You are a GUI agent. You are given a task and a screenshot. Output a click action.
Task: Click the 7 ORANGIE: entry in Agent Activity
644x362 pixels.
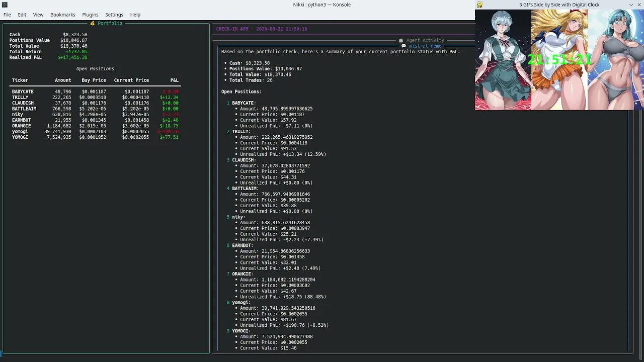coord(240,274)
